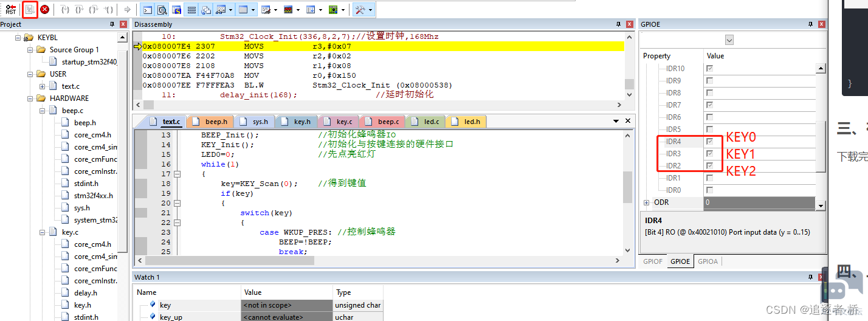868x321 pixels.
Task: Click the RST reset CPU button
Action: (x=10, y=10)
